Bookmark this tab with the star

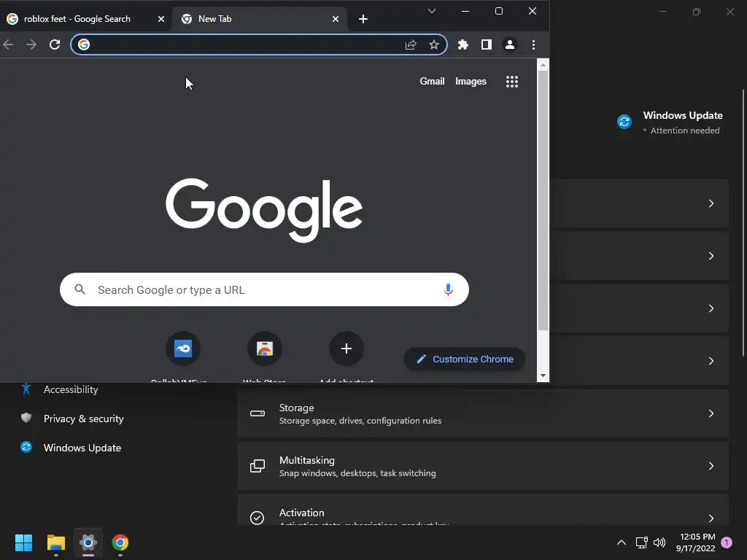[x=433, y=44]
